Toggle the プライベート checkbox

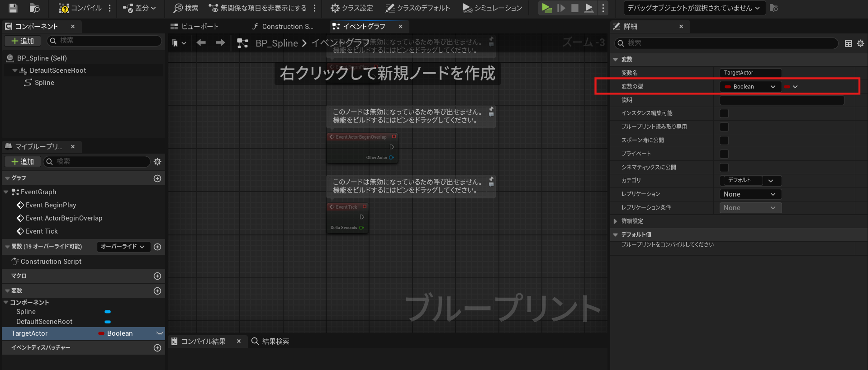[x=724, y=154]
